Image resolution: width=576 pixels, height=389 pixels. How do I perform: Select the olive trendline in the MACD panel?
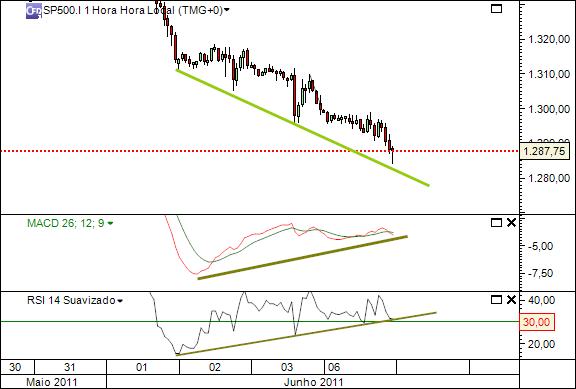tap(303, 257)
